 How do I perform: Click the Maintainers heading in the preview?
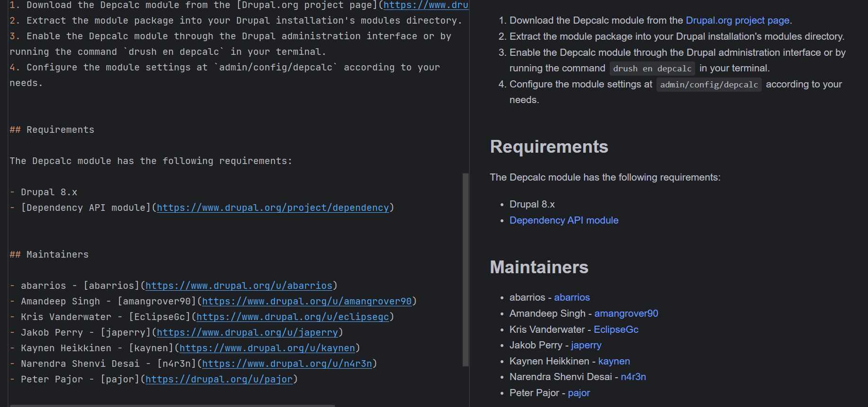(x=539, y=267)
